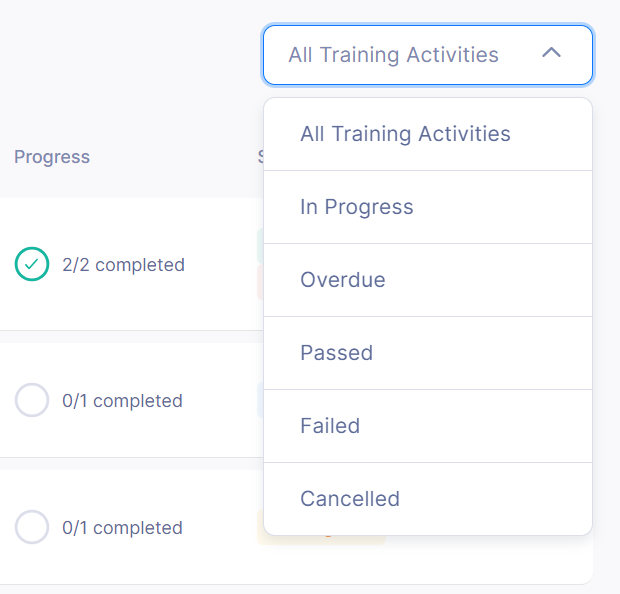Click the 0/1 completed label in the last row

click(122, 528)
